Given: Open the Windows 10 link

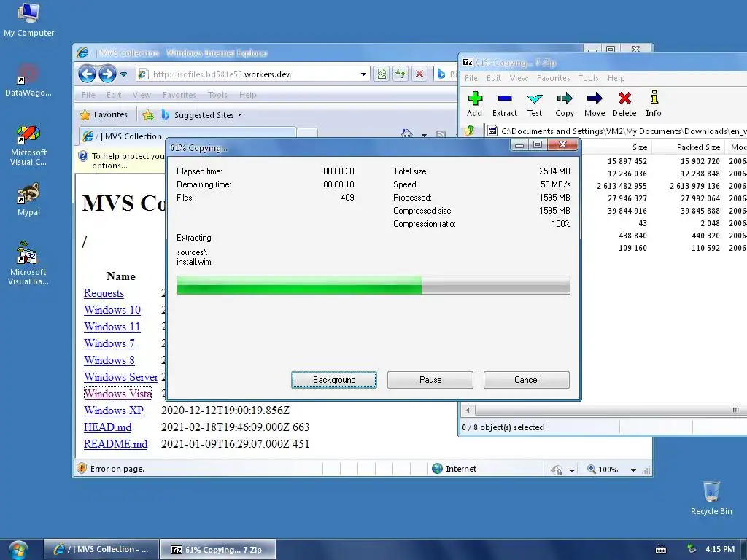Looking at the screenshot, I should pos(112,310).
